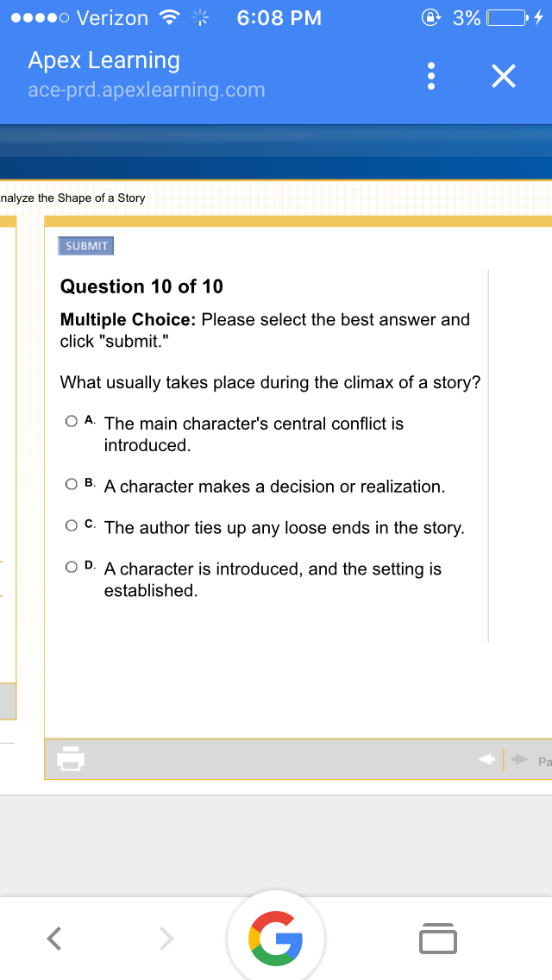Tap the browser back chevron
The height and width of the screenshot is (980, 552).
pos(54,937)
